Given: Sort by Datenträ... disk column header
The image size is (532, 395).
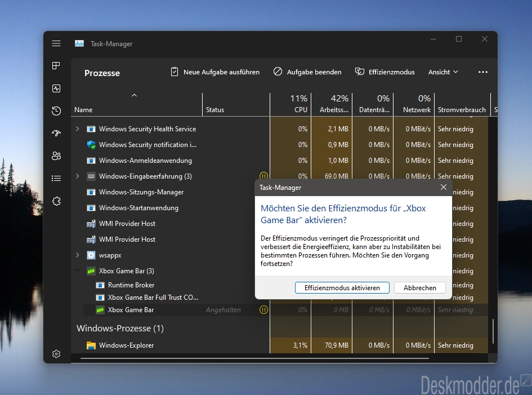Looking at the screenshot, I should (373, 105).
